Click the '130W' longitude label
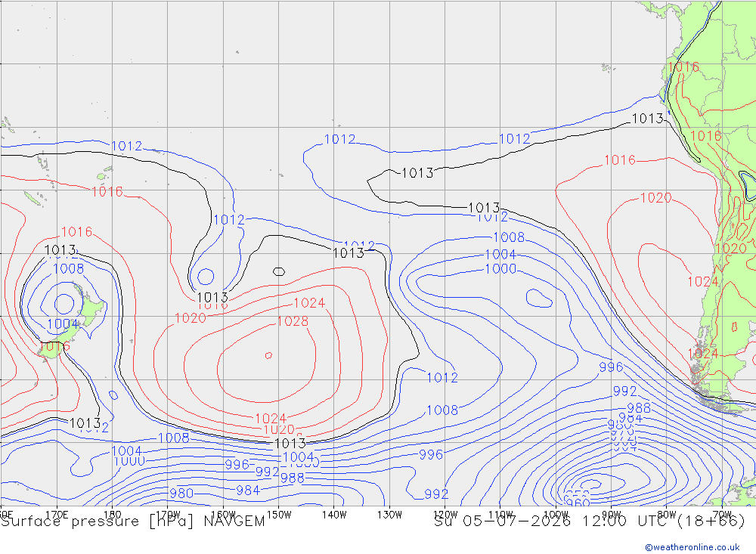This screenshot has width=756, height=554. pos(389,515)
